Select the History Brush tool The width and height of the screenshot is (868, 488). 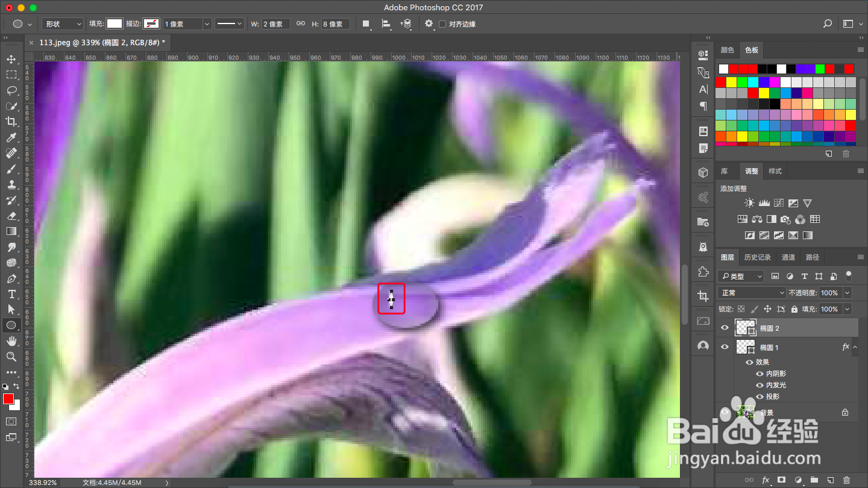pyautogui.click(x=11, y=200)
